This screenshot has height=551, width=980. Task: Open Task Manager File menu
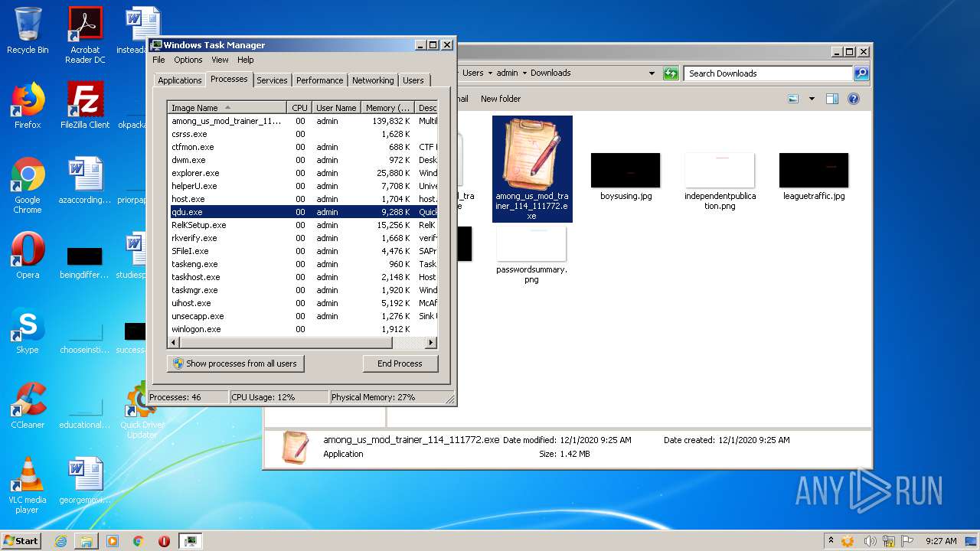pyautogui.click(x=158, y=60)
